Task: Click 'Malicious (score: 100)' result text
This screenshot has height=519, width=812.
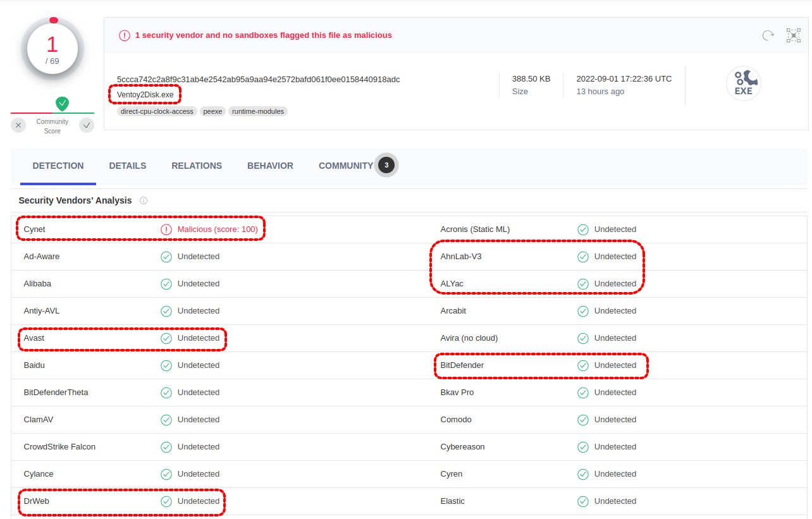Action: [x=218, y=229]
